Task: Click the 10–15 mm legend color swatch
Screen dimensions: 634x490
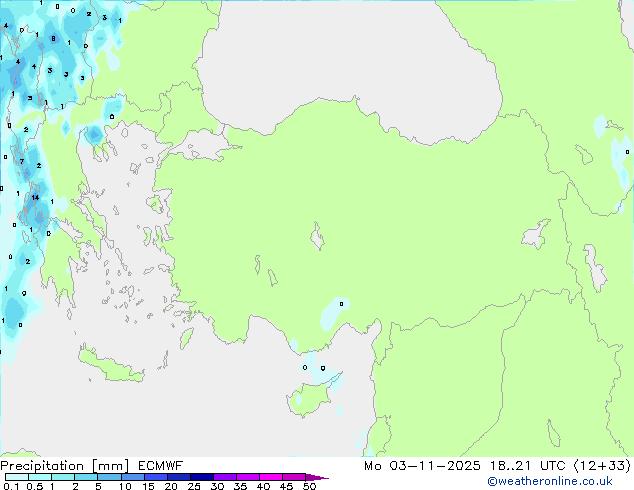Action: click(132, 477)
